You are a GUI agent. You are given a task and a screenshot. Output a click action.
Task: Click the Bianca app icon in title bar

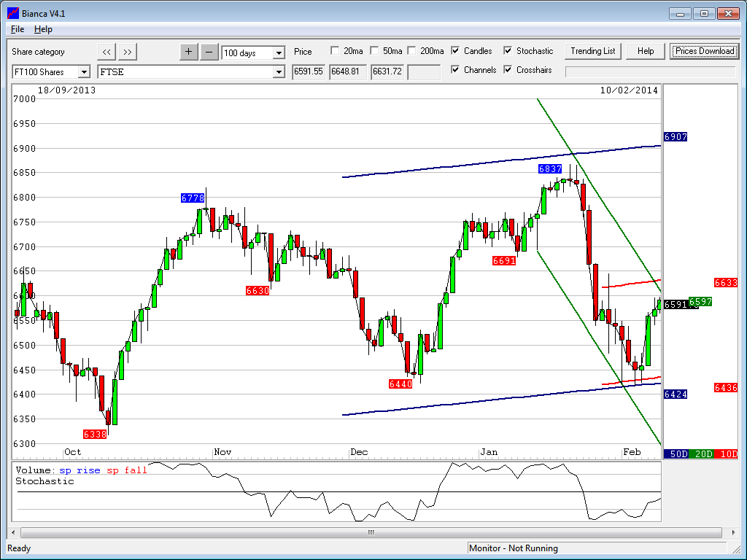12,13
